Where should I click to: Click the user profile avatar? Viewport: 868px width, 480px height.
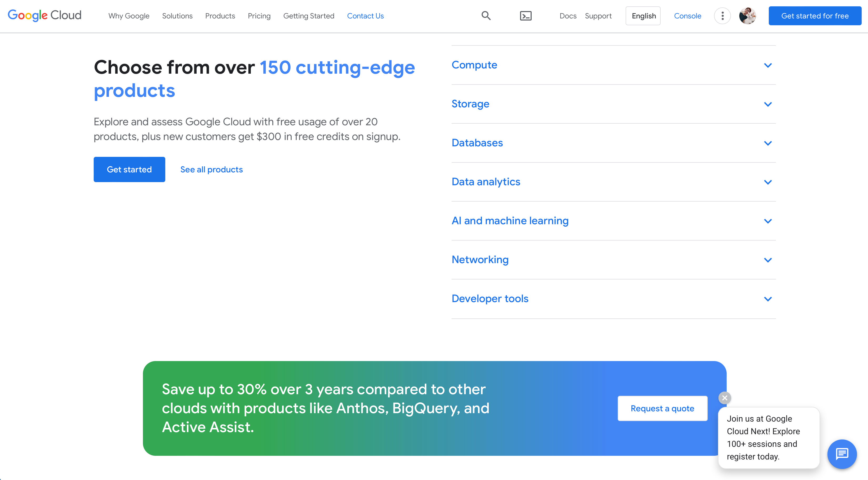[747, 16]
